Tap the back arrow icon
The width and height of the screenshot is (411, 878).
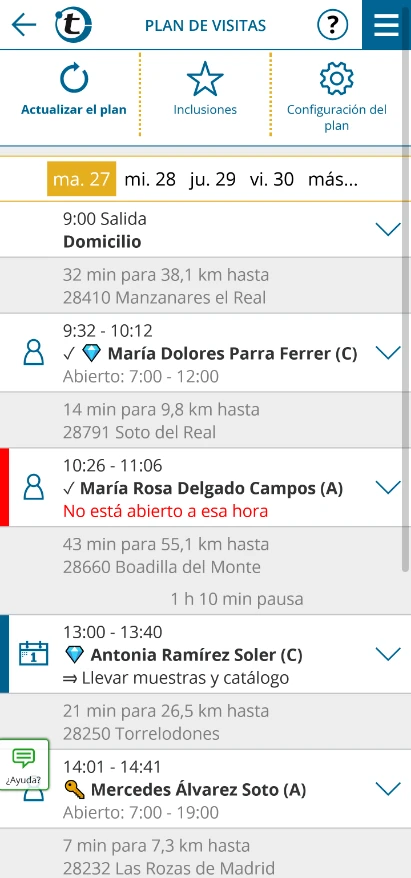click(24, 25)
